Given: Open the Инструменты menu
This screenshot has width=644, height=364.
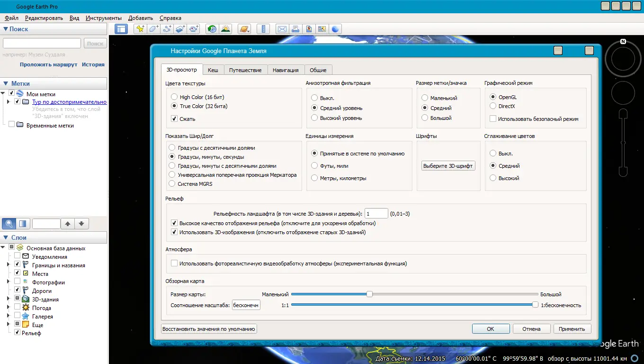Looking at the screenshot, I should (x=104, y=18).
